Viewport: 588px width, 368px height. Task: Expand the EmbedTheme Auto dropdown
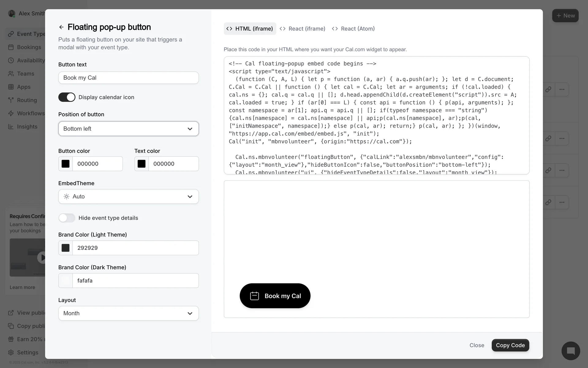tap(128, 197)
